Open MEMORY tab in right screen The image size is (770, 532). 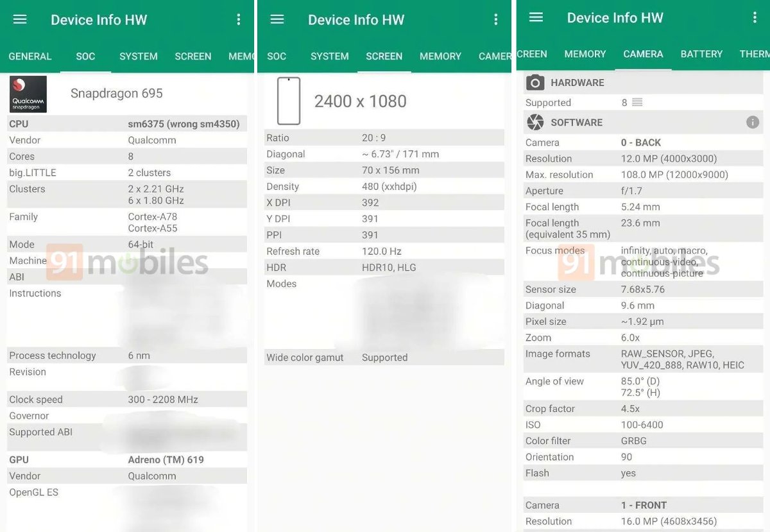click(585, 54)
